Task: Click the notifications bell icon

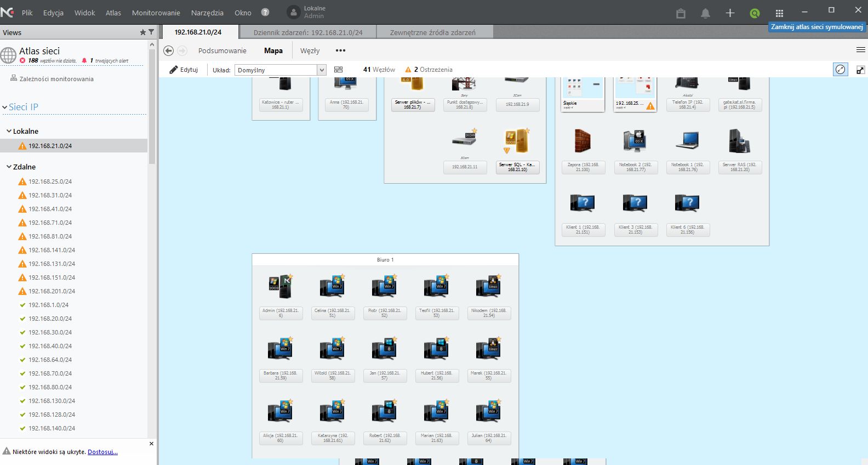Action: (x=705, y=13)
